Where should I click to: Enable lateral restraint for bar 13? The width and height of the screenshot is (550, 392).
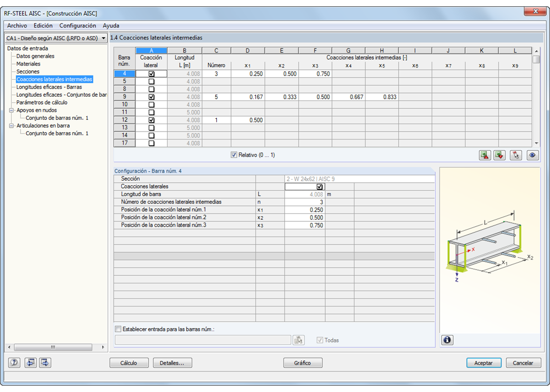pos(151,128)
